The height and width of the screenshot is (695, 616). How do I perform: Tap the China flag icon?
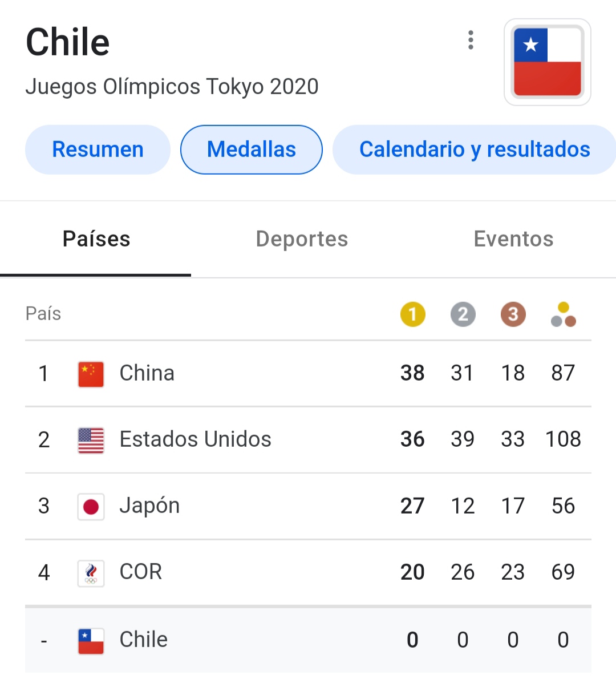pyautogui.click(x=91, y=374)
